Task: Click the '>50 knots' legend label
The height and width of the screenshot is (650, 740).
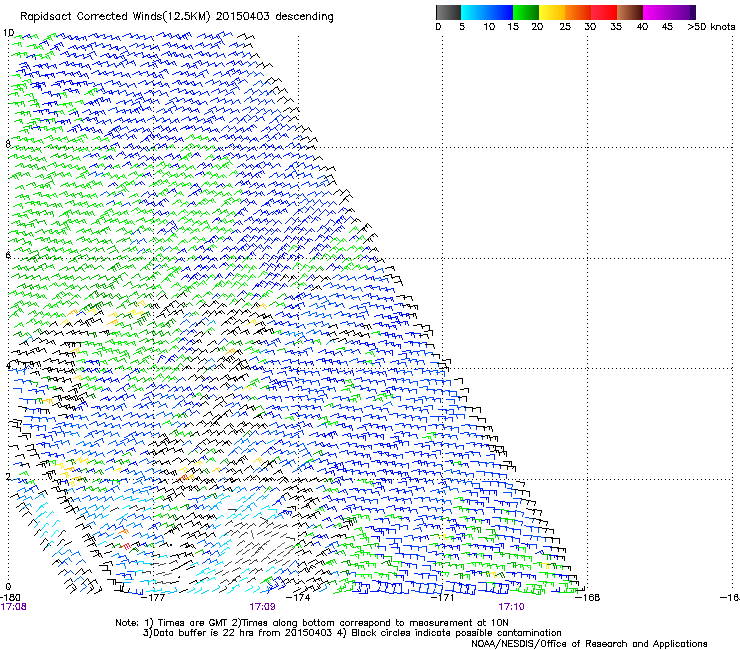Action: [x=711, y=27]
